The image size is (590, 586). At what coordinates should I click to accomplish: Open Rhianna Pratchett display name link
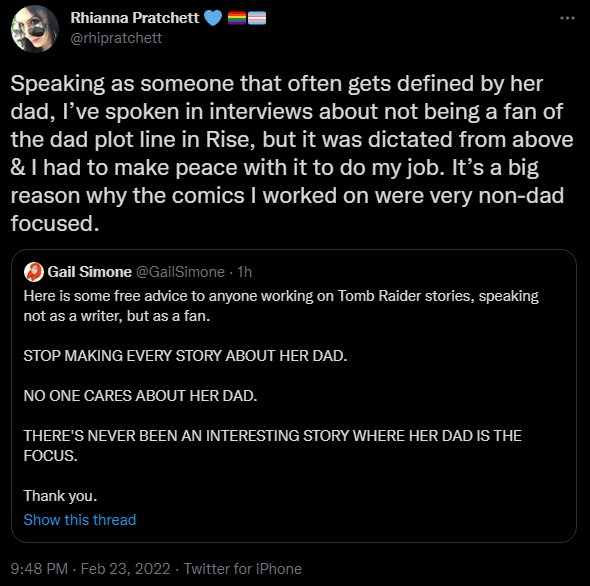135,18
